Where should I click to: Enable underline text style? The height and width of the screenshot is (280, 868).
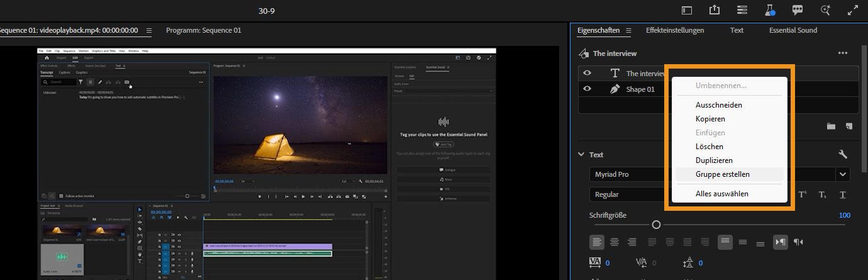842,195
